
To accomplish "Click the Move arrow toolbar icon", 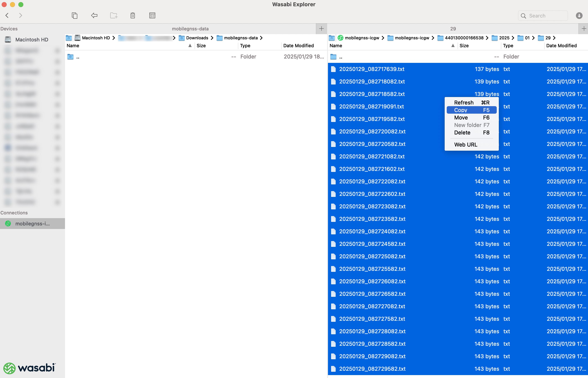I will click(x=94, y=15).
